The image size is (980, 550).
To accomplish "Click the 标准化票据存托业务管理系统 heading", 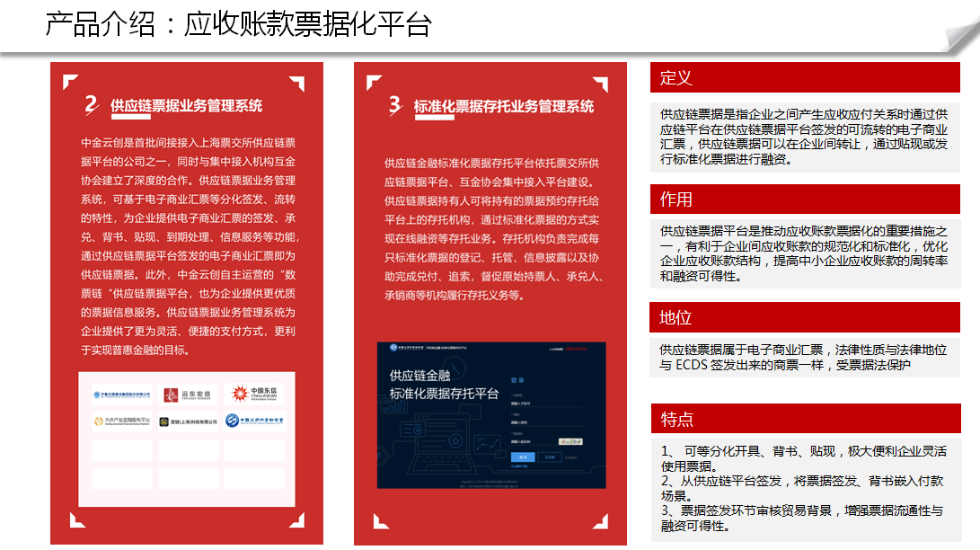I will pos(504,106).
